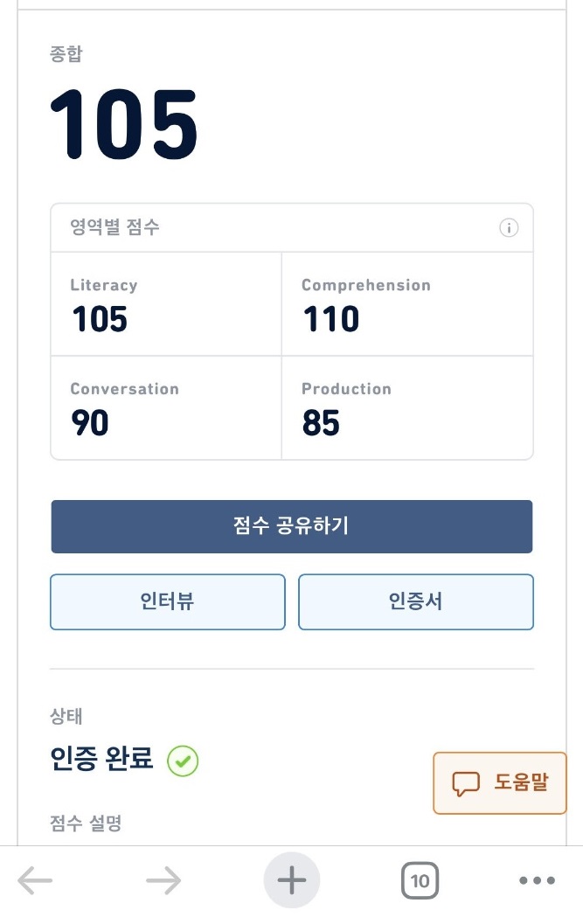Viewport: 583px width, 924px height.
Task: Open the 도움말 chat help button
Action: coord(500,783)
